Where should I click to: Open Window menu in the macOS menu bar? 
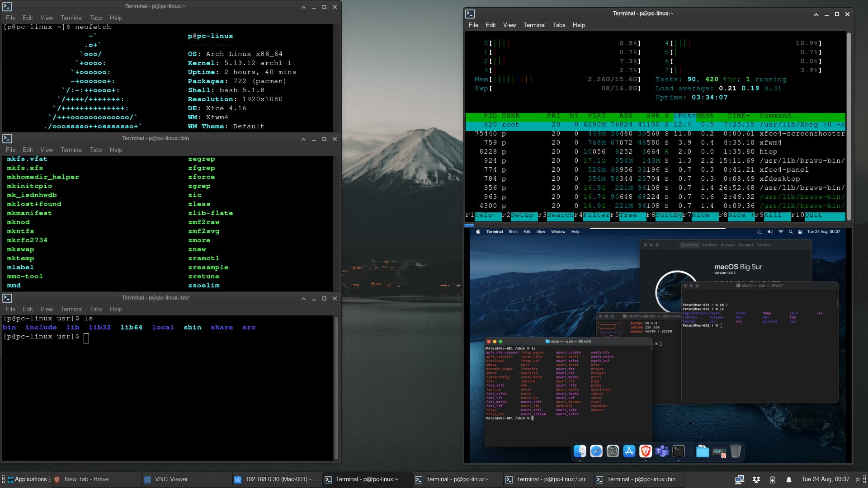[558, 232]
